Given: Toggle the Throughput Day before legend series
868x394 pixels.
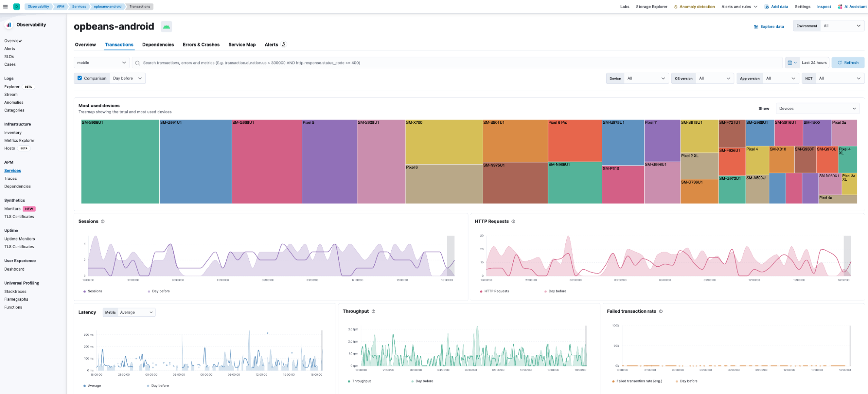Looking at the screenshot, I should [x=424, y=381].
